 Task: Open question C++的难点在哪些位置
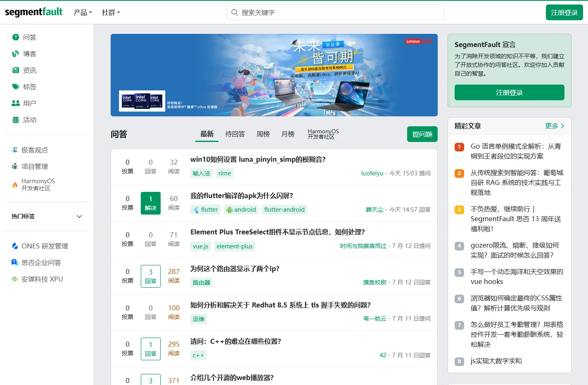[x=236, y=341]
